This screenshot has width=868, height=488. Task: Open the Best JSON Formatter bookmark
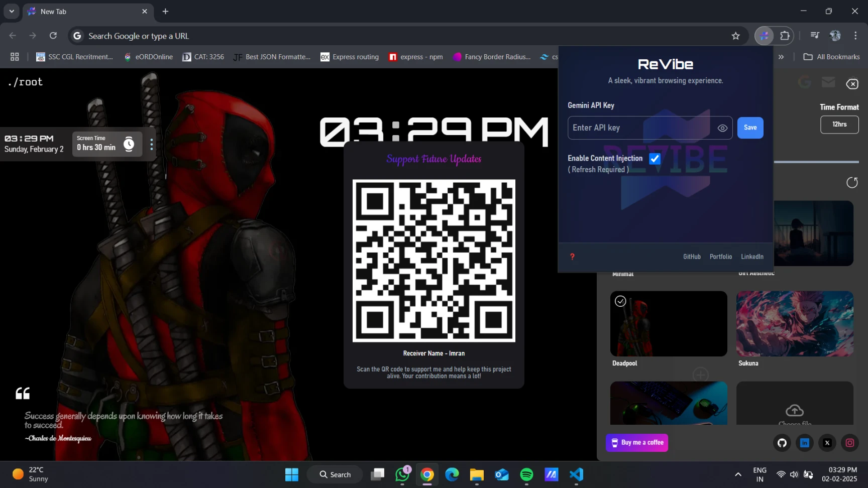click(x=272, y=57)
